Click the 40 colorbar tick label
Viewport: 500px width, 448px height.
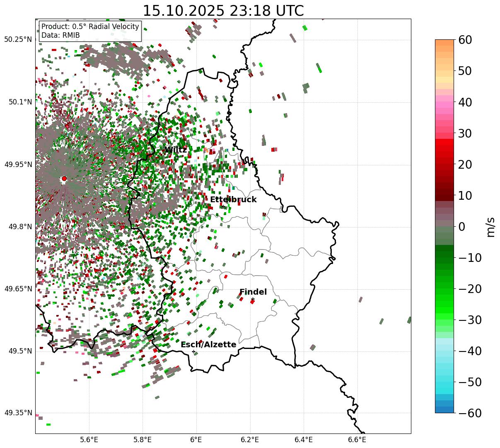tap(464, 102)
